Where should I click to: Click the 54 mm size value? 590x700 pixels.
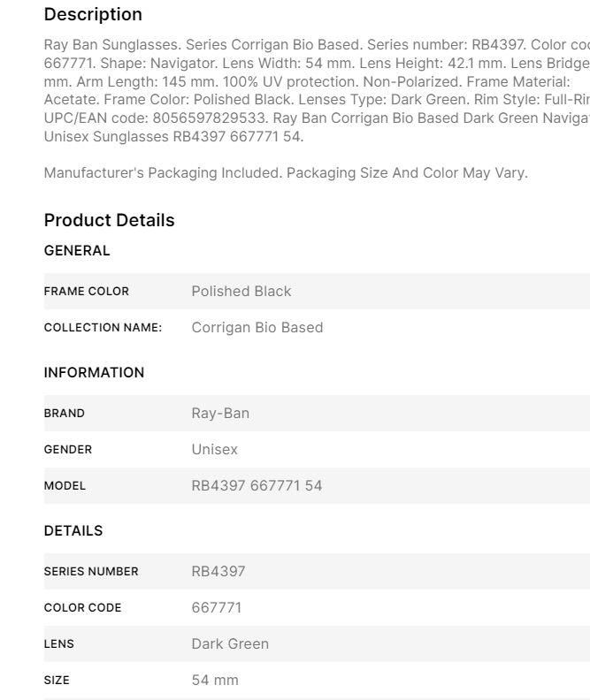coord(215,681)
